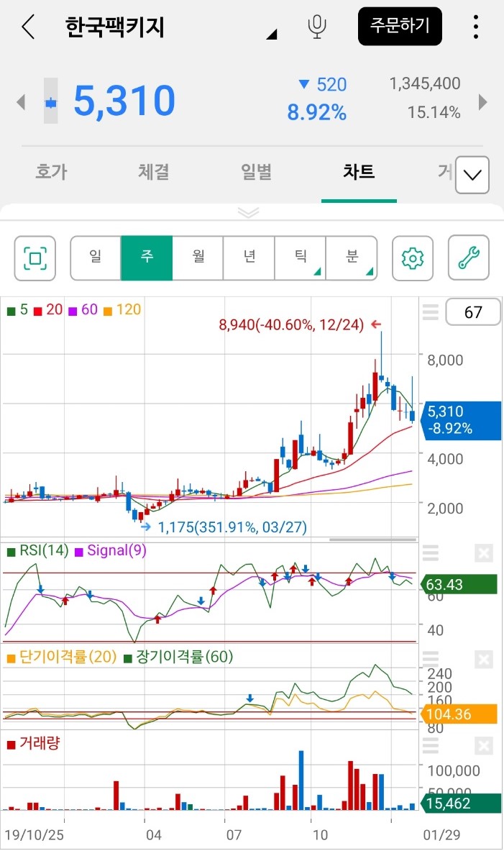504x851 pixels.
Task: Select the 주 weekly period
Action: tap(147, 258)
